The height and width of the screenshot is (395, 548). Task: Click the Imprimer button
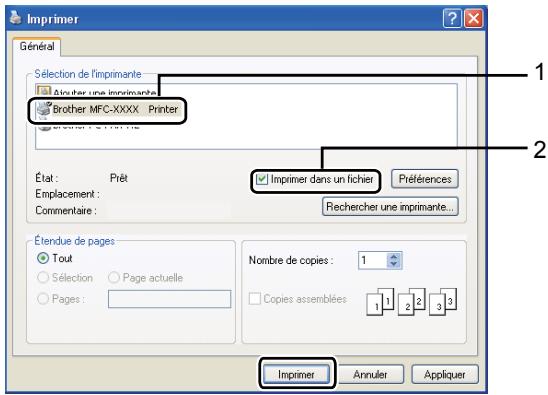[x=296, y=374]
